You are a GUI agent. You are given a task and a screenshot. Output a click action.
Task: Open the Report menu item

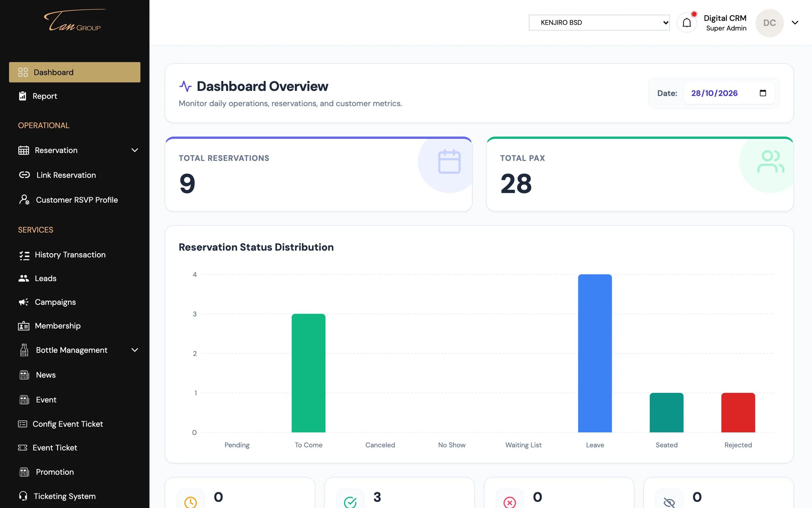(74, 96)
